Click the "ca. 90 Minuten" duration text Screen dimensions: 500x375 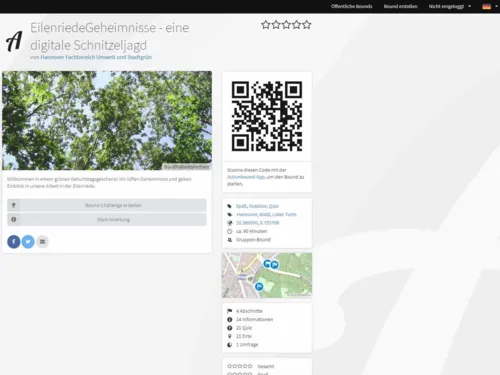coord(251,231)
